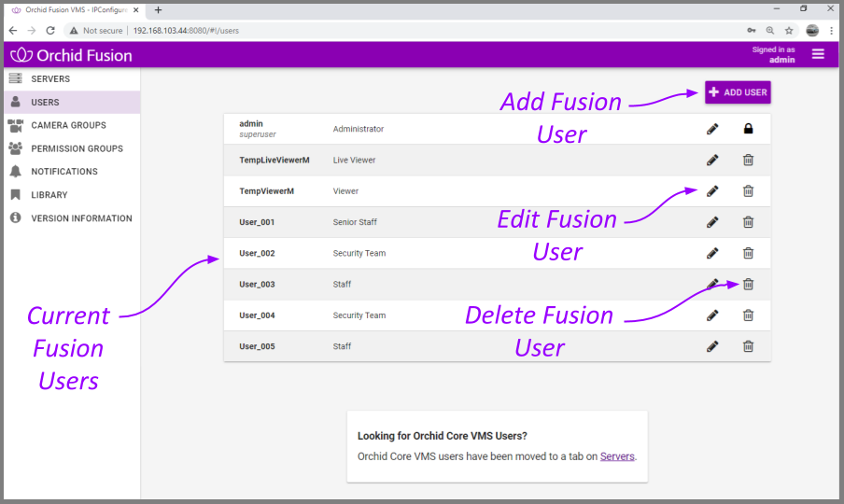Click the pencil icon for User_005
Viewport: 844px width, 504px height.
[712, 346]
